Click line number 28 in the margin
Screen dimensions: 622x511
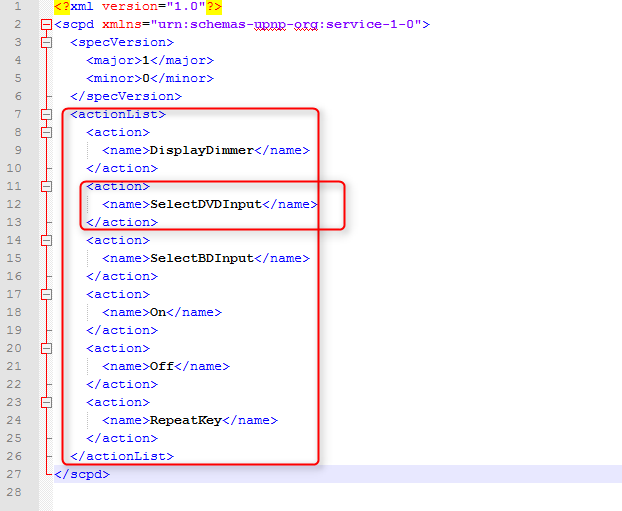click(14, 492)
